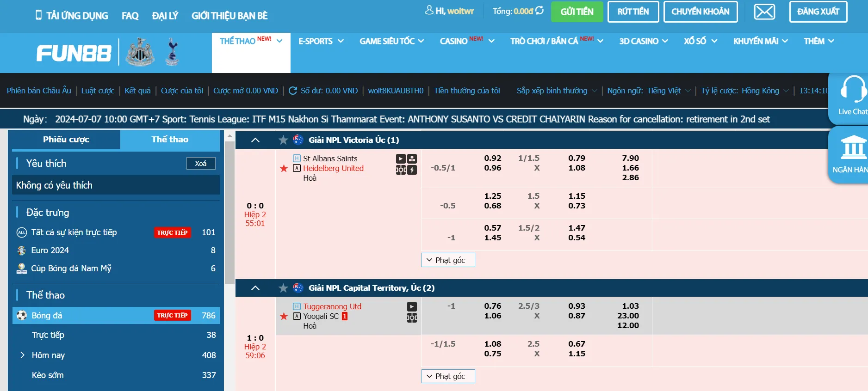Click the Tottenham Hotspur club crest
Viewport: 868px width, 391px height.
click(172, 52)
